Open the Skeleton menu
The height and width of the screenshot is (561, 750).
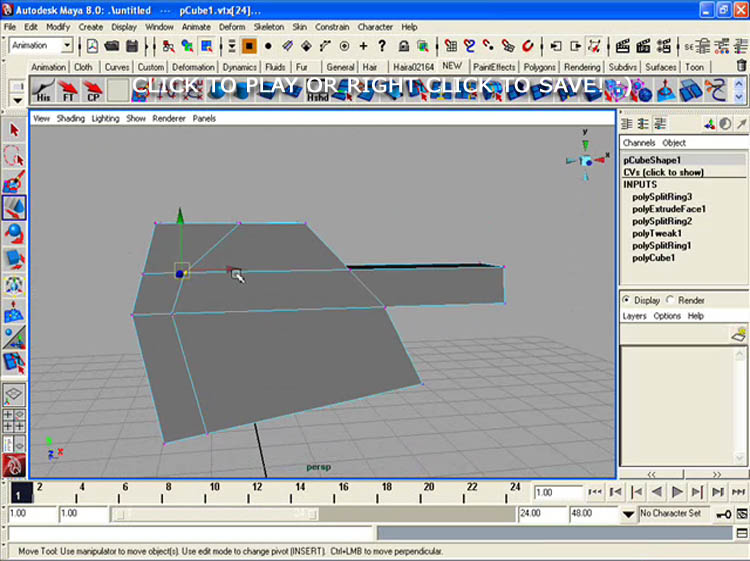pos(268,27)
